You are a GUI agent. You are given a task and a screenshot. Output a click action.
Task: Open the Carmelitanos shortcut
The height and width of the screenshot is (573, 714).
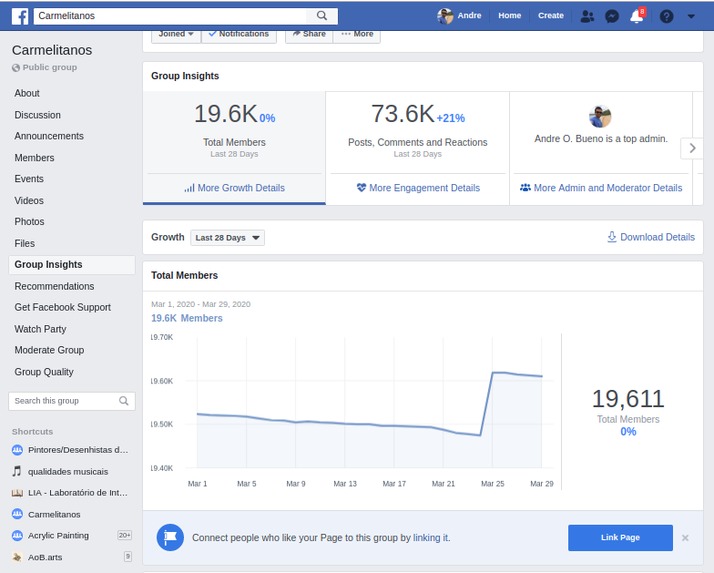click(54, 515)
